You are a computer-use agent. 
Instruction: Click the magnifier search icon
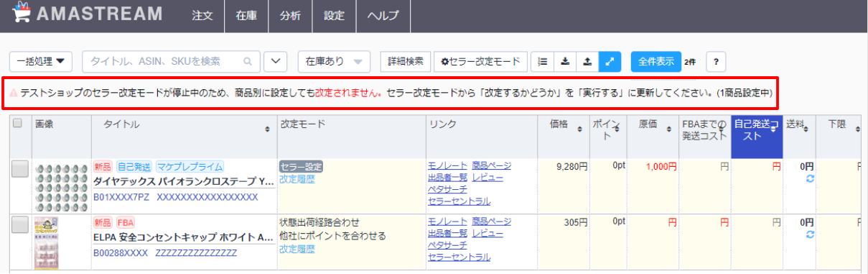tap(248, 62)
